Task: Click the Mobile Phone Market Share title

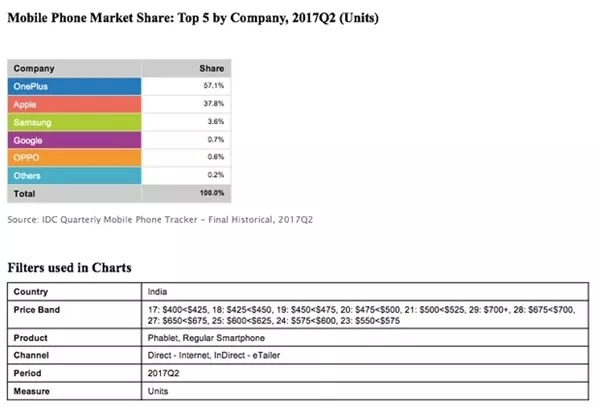Action: [x=201, y=18]
